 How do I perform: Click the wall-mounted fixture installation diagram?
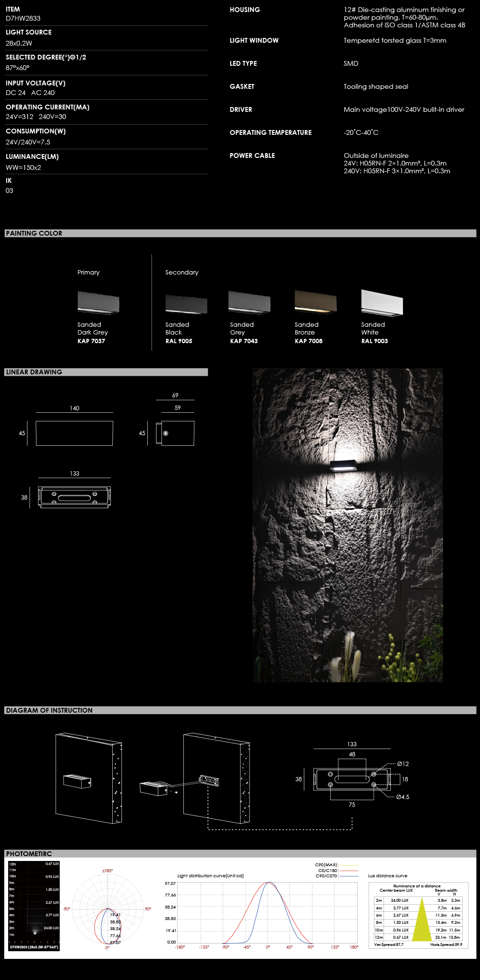(88, 778)
